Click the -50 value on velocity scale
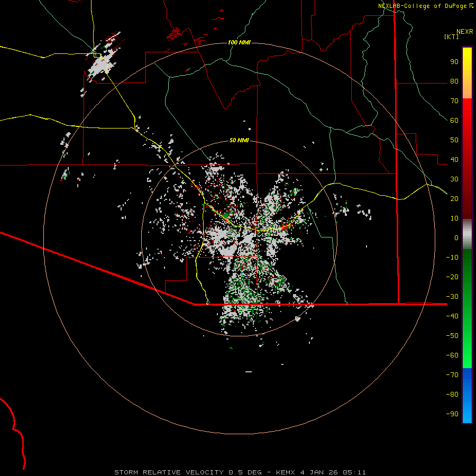This screenshot has height=476, width=476. click(452, 336)
